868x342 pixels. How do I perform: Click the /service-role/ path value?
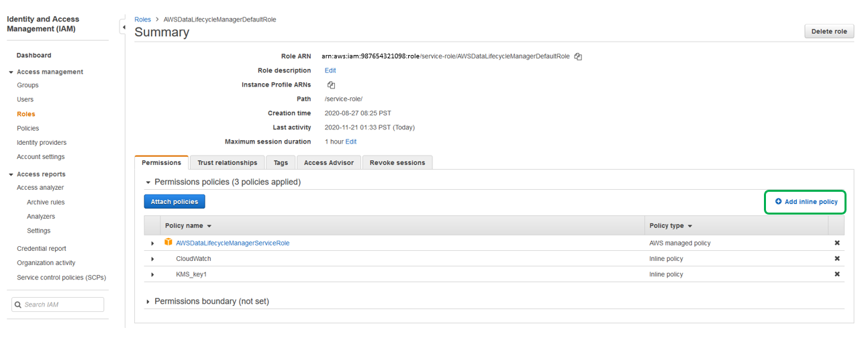click(x=343, y=99)
